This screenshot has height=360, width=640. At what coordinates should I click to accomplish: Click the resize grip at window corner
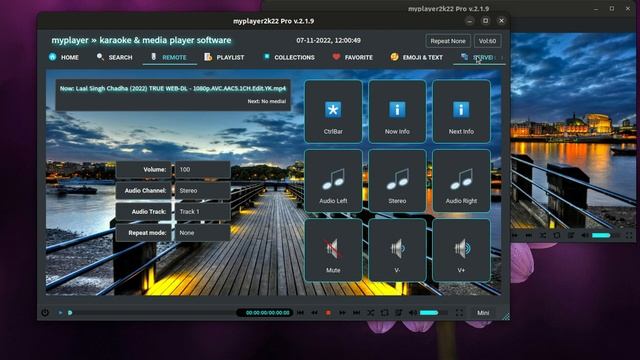(x=506, y=316)
